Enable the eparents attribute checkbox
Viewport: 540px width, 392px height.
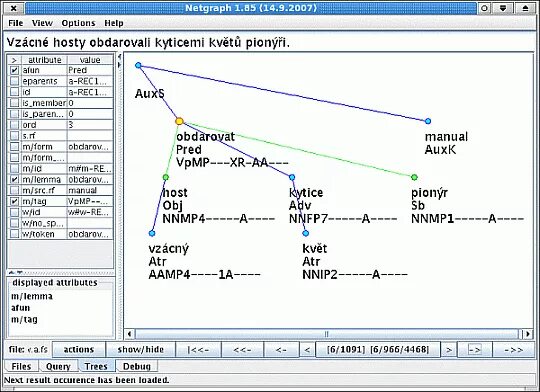(14, 81)
